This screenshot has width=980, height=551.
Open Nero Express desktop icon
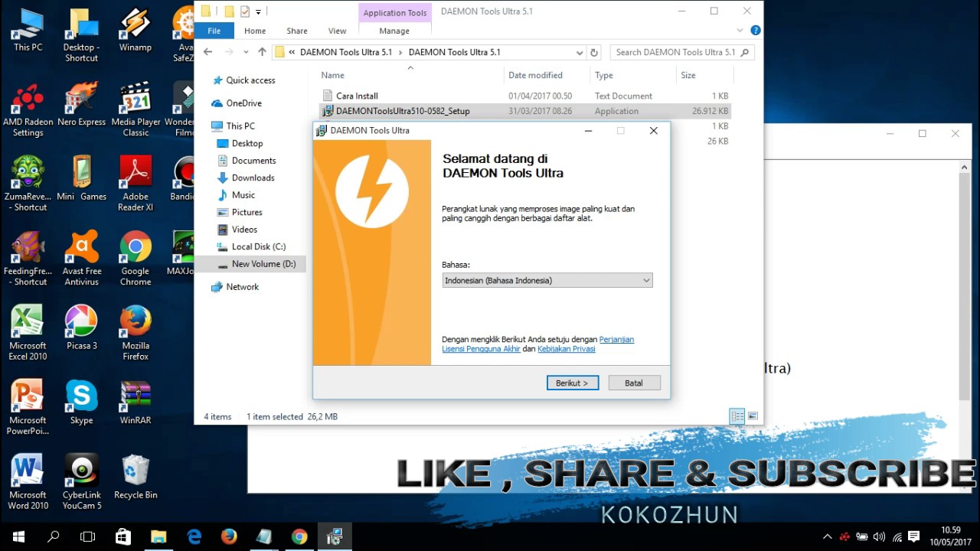82,104
